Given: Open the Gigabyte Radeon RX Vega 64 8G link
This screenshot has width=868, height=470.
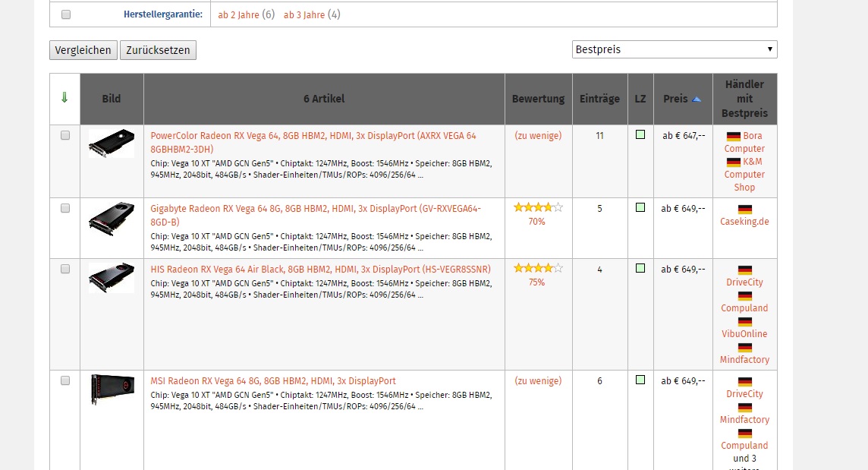Looking at the screenshot, I should [316, 215].
